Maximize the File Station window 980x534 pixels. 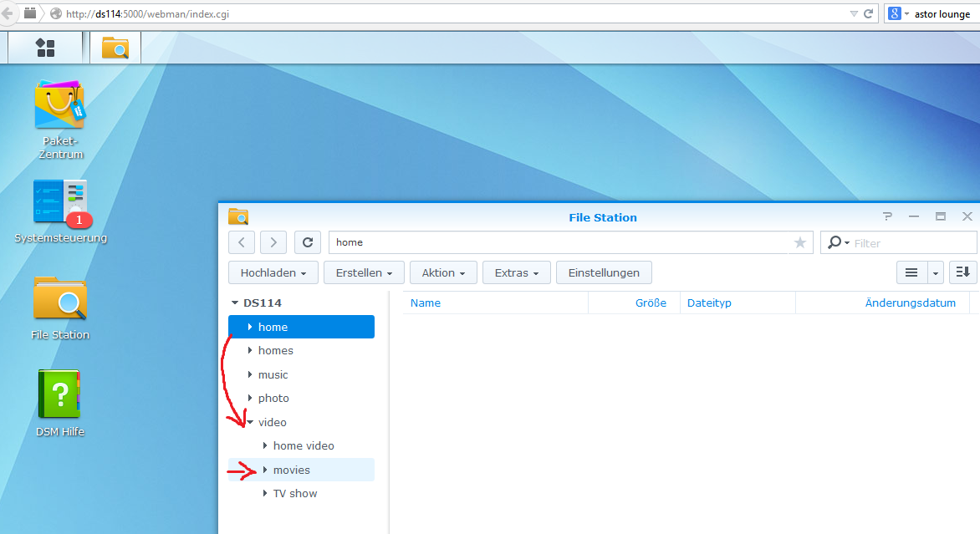[941, 216]
